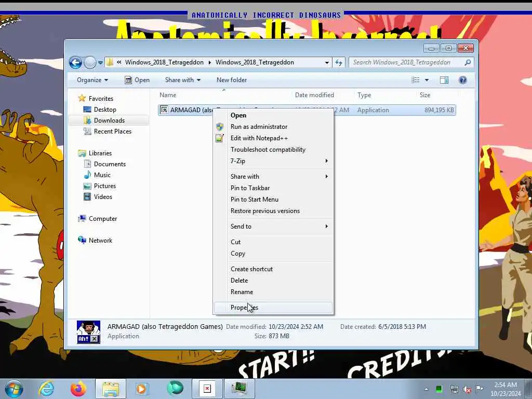Open Internet Explorer from the taskbar
532x399 pixels.
pos(46,389)
